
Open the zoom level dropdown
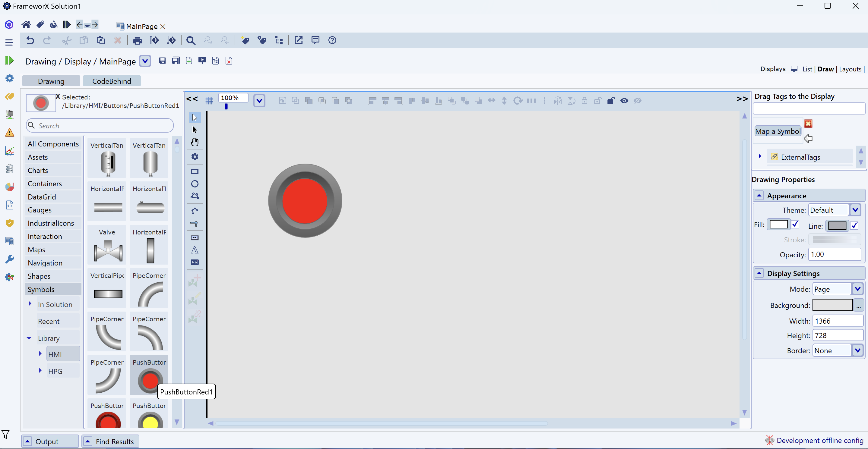259,101
